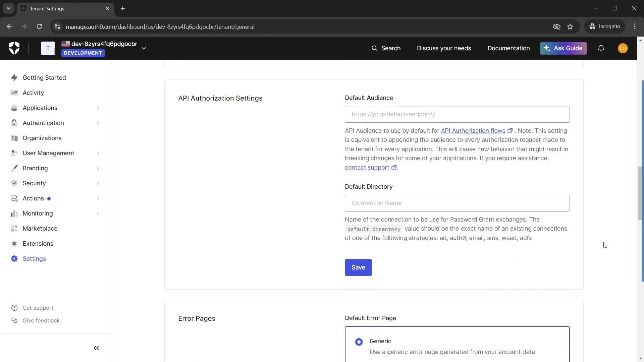Image resolution: width=644 pixels, height=362 pixels.
Task: Select the Generic error page radio
Action: [359, 342]
